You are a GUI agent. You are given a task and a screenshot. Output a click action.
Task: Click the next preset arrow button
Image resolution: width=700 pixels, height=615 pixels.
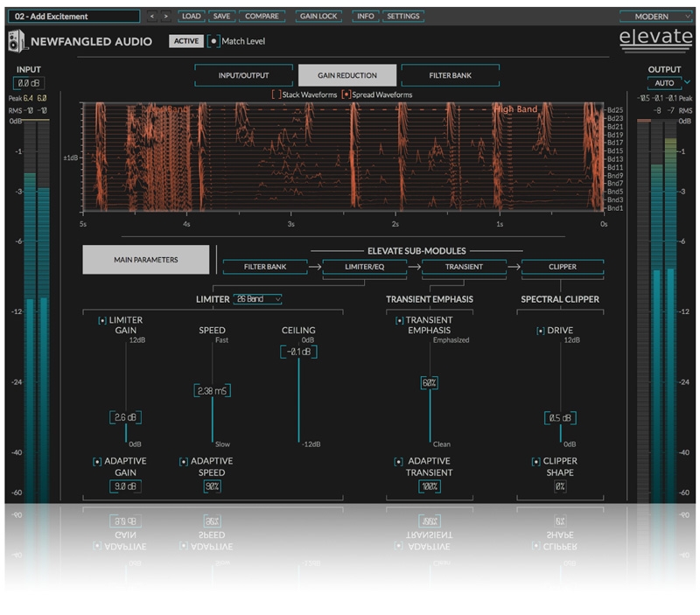[x=165, y=16]
